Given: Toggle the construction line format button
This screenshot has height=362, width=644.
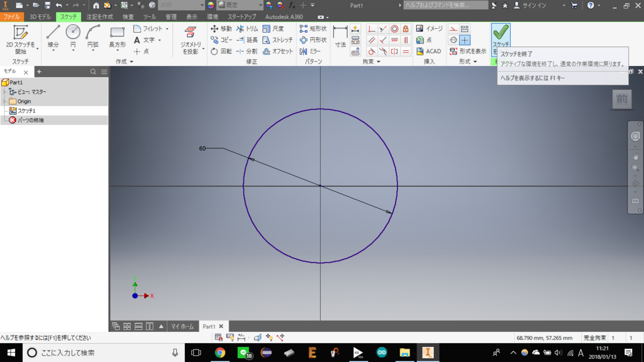Looking at the screenshot, I should [453, 29].
